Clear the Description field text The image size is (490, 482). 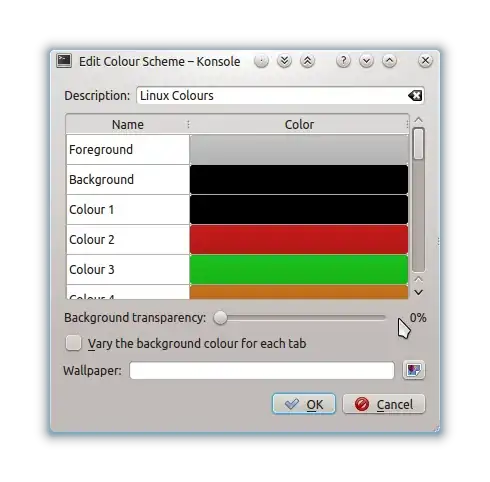coord(415,96)
